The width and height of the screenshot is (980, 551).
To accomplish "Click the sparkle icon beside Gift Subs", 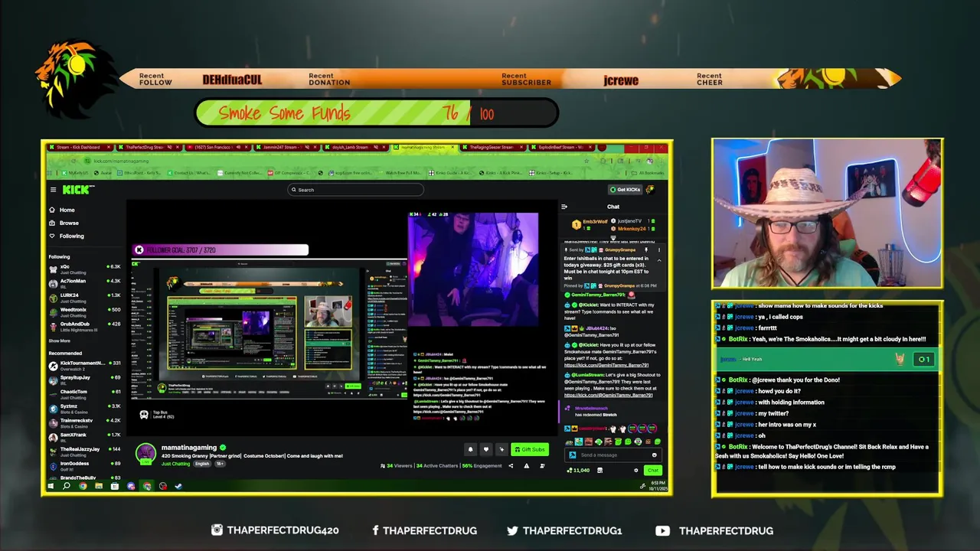I will coord(502,449).
